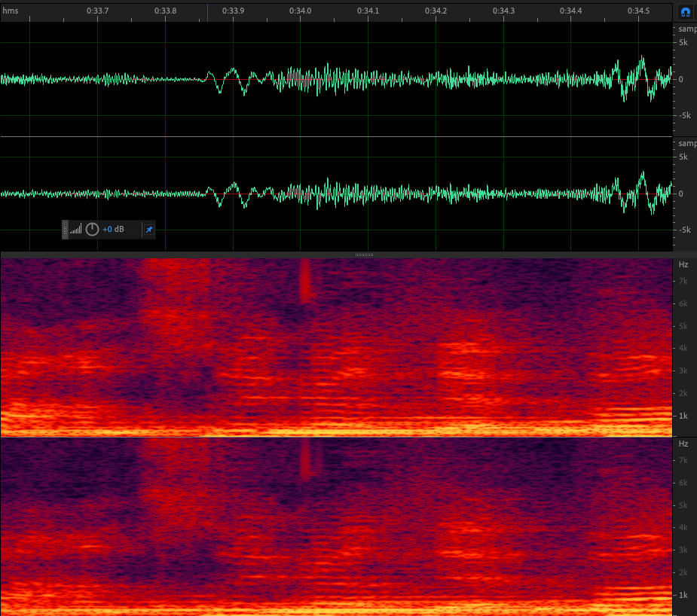Click the Hz label on upper frequency scale
This screenshot has width=697, height=616.
tap(683, 264)
